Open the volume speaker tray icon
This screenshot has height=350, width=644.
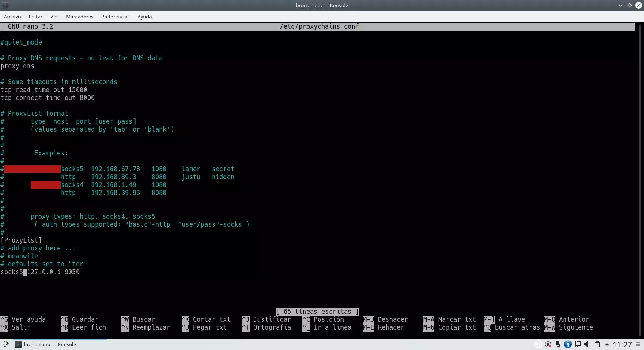[587, 344]
